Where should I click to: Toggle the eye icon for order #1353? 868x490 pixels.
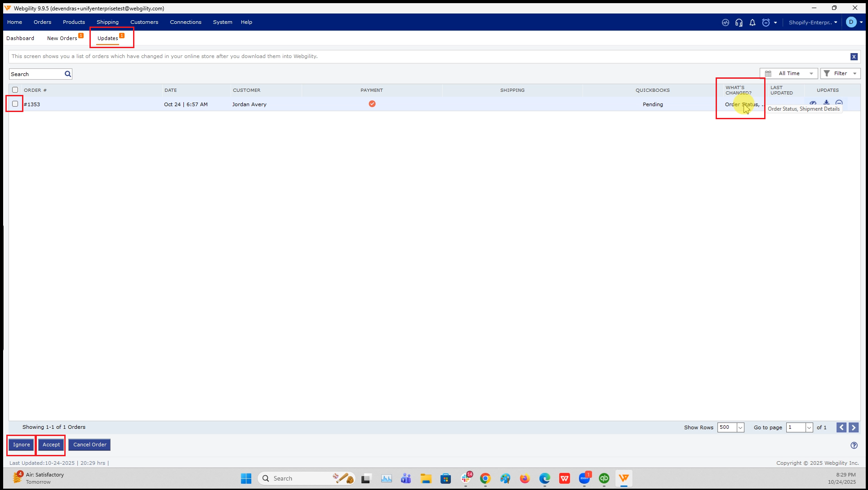tap(813, 103)
